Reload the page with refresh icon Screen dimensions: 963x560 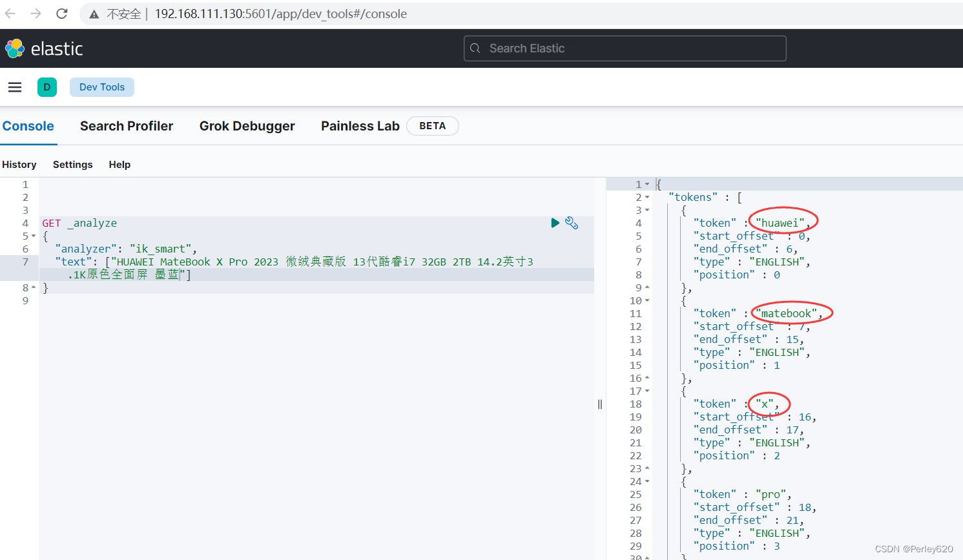62,14
